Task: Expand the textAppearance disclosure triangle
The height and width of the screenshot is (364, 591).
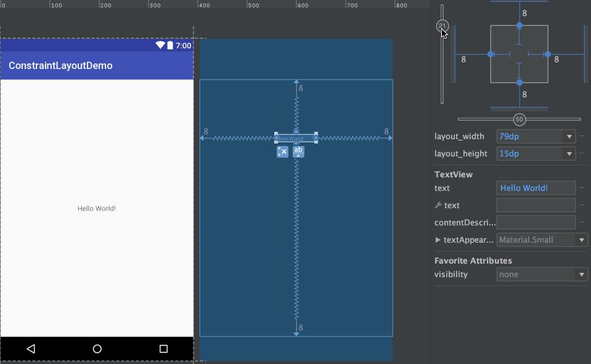Action: [438, 240]
